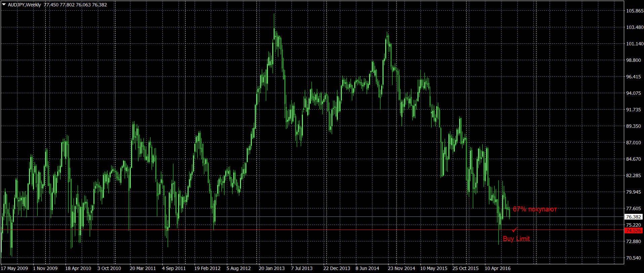
Task: Pick the 98.800 price scale label
Action: pos(634,60)
